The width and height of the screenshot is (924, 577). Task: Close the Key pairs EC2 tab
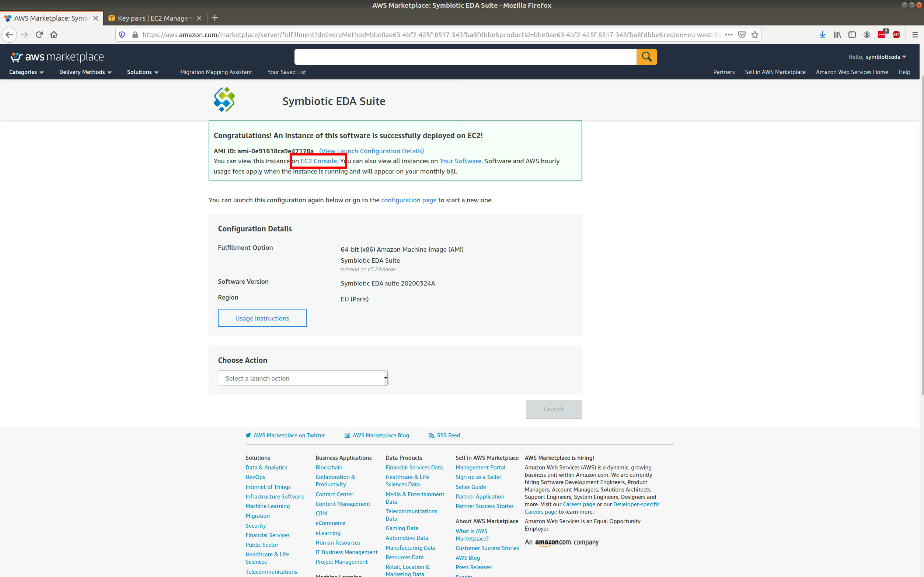[199, 18]
